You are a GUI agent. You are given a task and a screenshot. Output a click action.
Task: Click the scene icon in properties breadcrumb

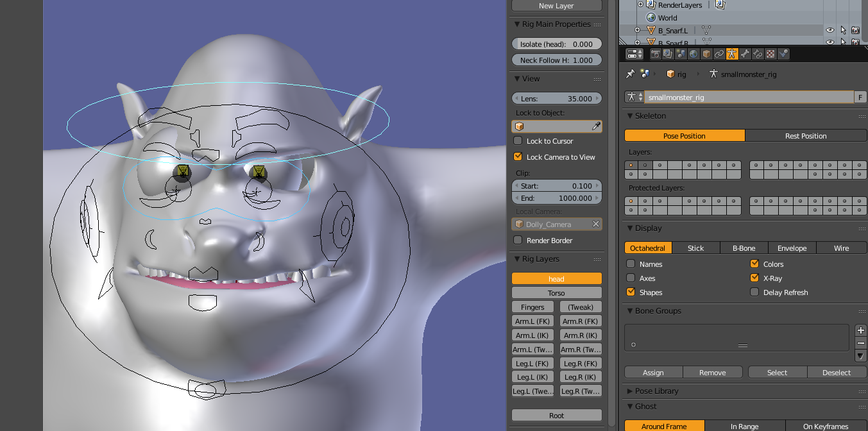pyautogui.click(x=645, y=74)
